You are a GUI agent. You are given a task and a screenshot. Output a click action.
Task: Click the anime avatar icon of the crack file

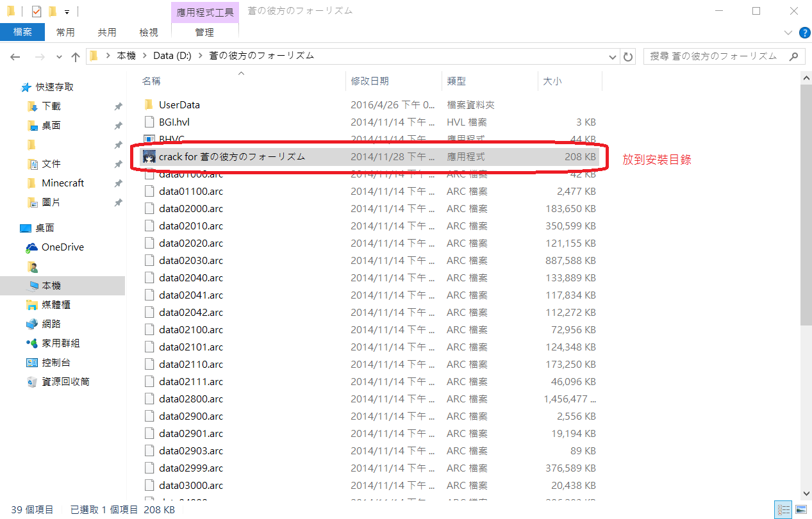(x=149, y=156)
